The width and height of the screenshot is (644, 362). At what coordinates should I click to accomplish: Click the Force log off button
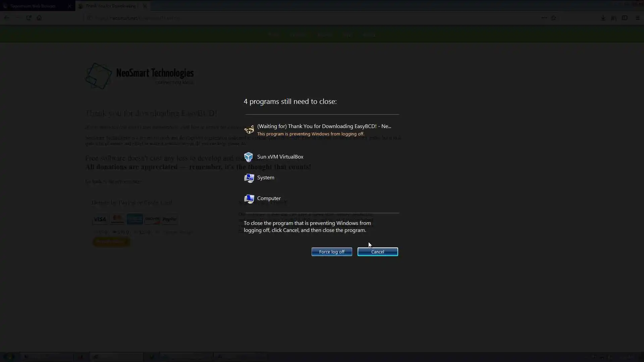tap(331, 252)
